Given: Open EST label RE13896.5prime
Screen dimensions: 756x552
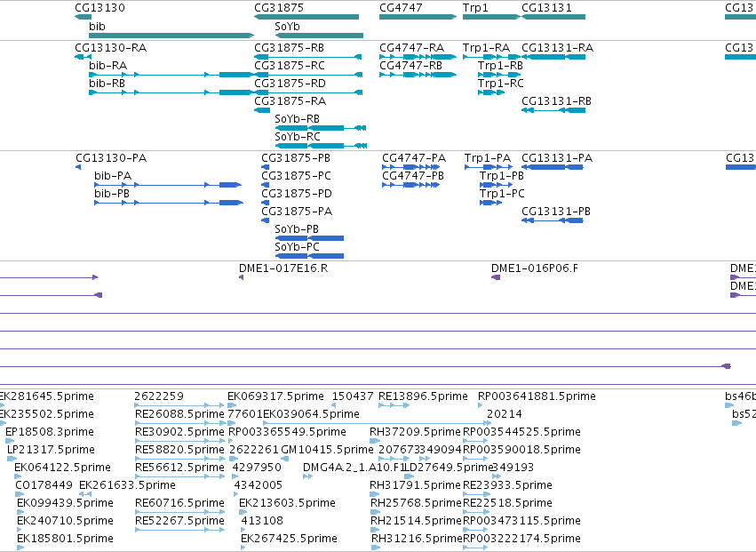Looking at the screenshot, I should click(423, 396).
